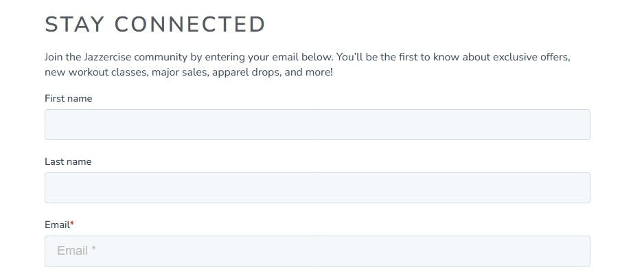Click the Last name label
Image resolution: width=644 pixels, height=272 pixels.
click(x=68, y=162)
